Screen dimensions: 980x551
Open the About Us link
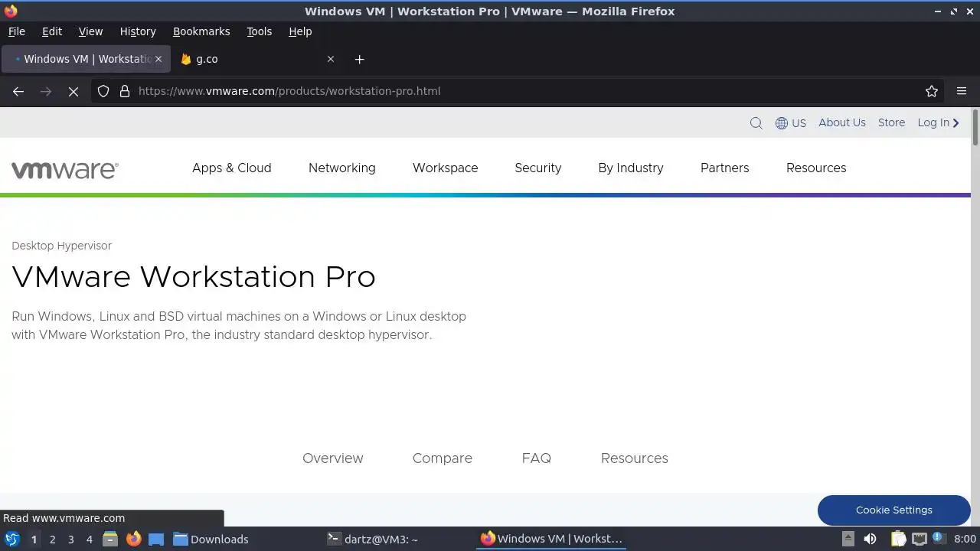[842, 122]
